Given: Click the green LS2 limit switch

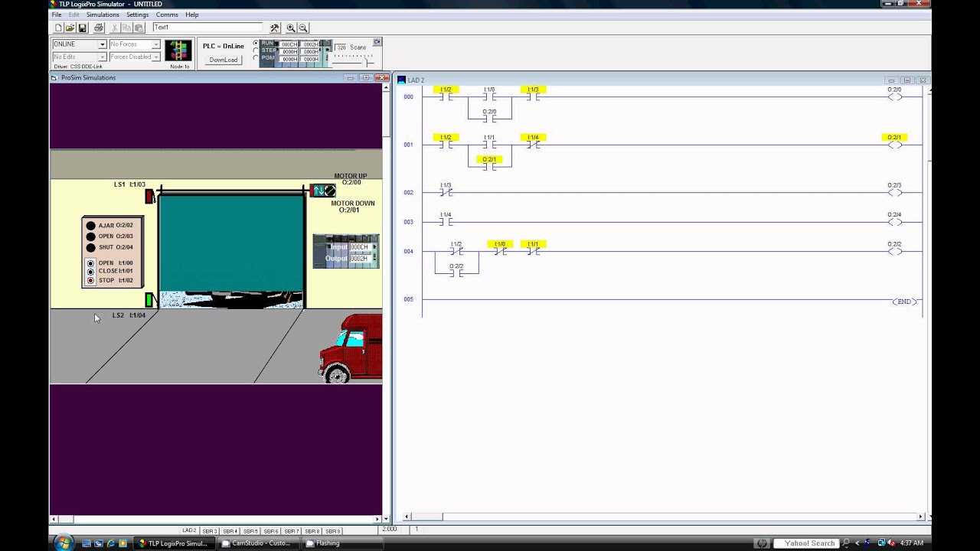Looking at the screenshot, I should (x=149, y=301).
